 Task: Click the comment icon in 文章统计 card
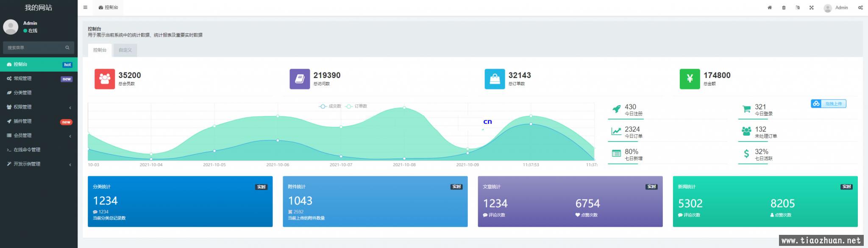[485, 215]
